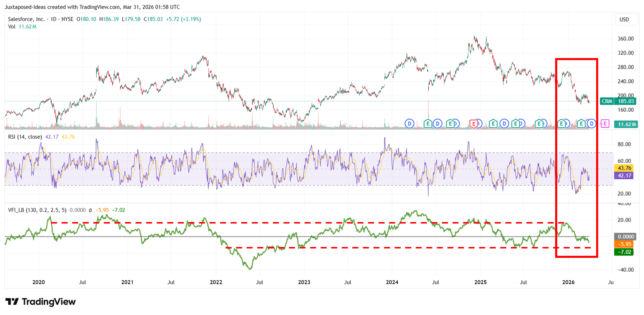
Task: Click the purple 42.17 RSI value label
Action: pyautogui.click(x=624, y=175)
